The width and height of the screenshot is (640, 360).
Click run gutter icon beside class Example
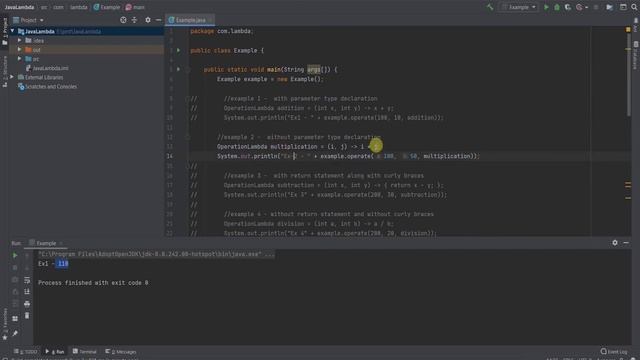pos(178,50)
